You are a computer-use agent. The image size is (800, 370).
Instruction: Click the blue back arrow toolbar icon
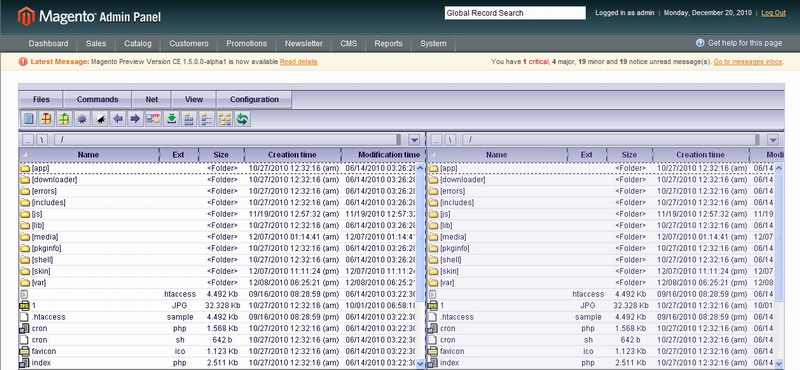118,119
